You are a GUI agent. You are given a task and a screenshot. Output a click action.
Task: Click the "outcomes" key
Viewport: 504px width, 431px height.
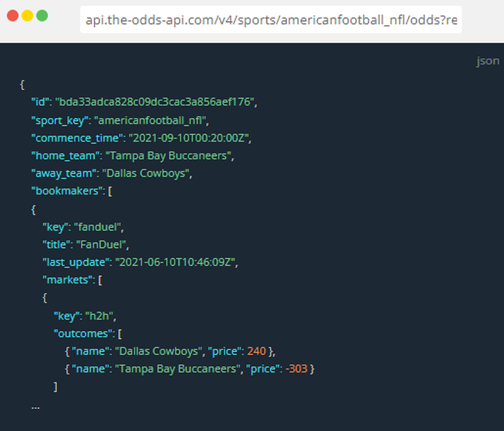[x=83, y=334]
